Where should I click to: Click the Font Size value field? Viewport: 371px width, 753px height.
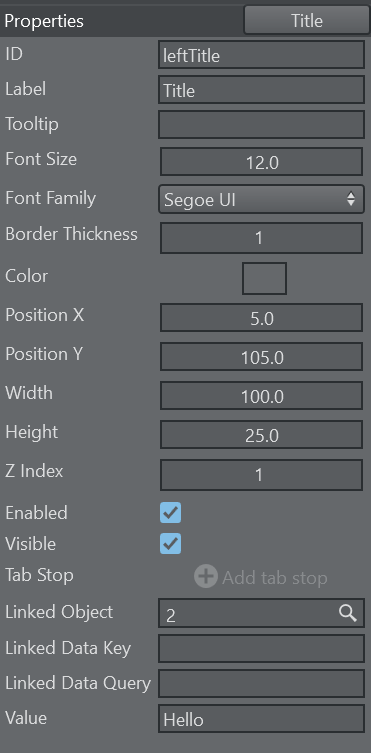pyautogui.click(x=261, y=162)
